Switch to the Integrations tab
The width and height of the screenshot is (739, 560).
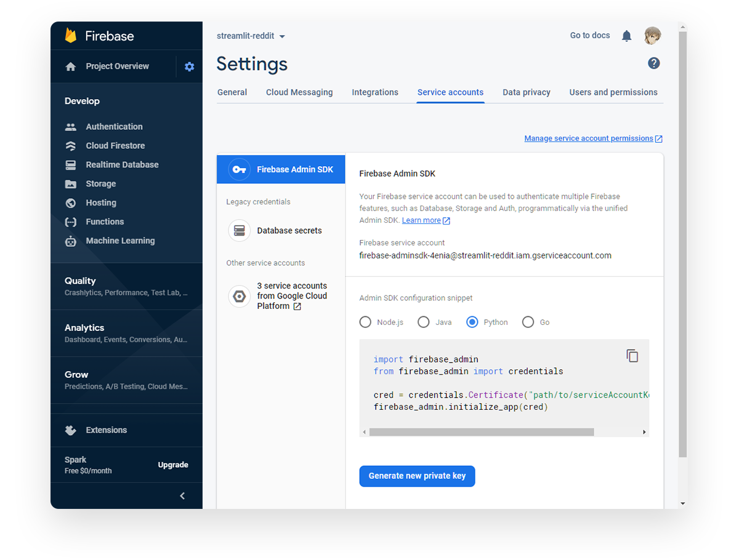[375, 92]
